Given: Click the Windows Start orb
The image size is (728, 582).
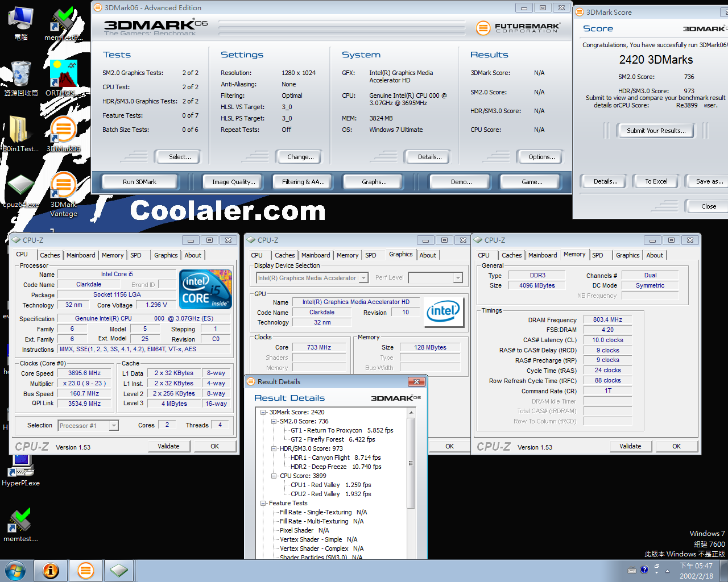Looking at the screenshot, I should [15, 571].
